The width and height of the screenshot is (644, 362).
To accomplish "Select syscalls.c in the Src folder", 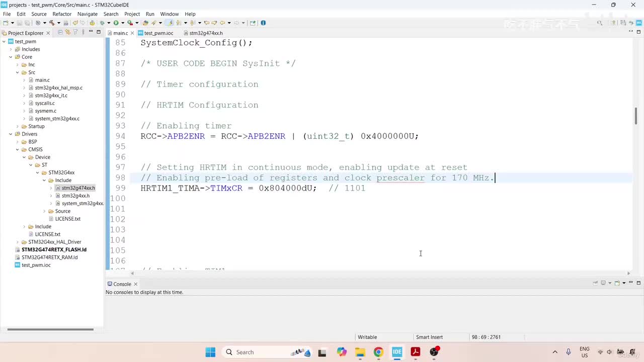I will coord(45,103).
